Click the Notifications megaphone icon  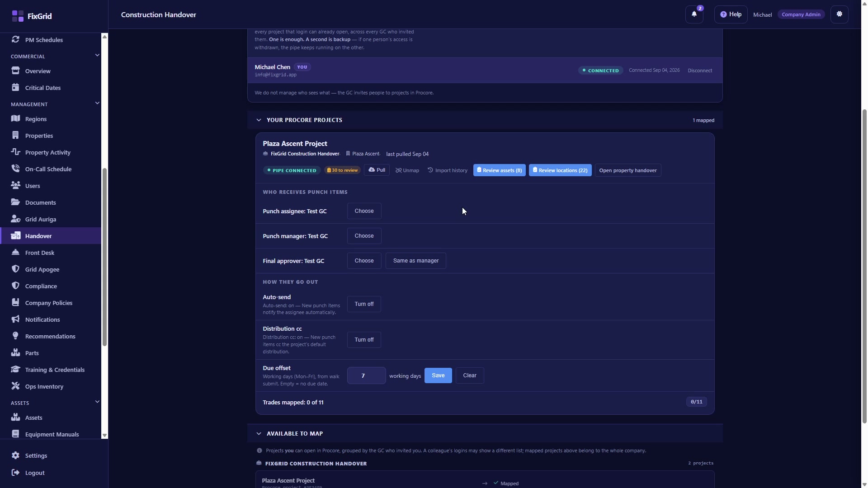click(x=15, y=319)
